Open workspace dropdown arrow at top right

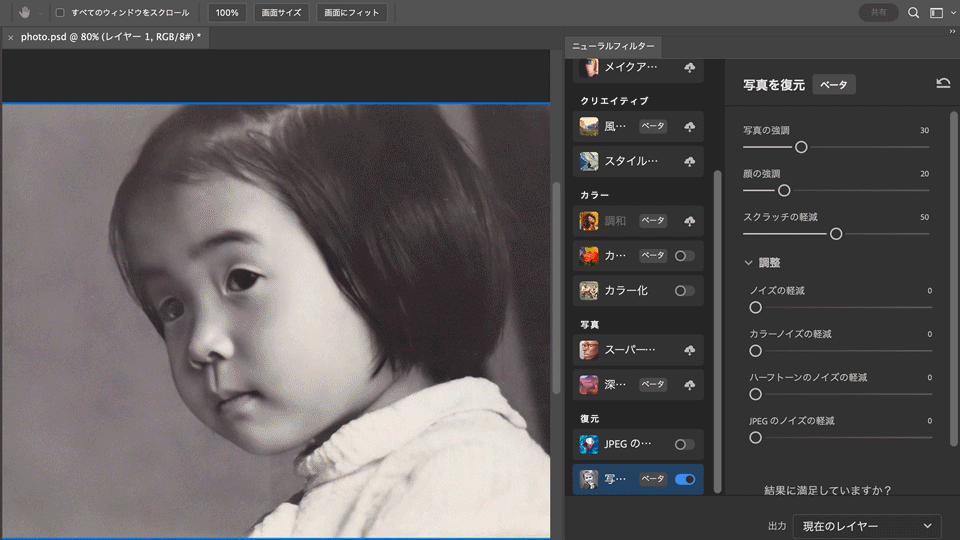pyautogui.click(x=953, y=13)
